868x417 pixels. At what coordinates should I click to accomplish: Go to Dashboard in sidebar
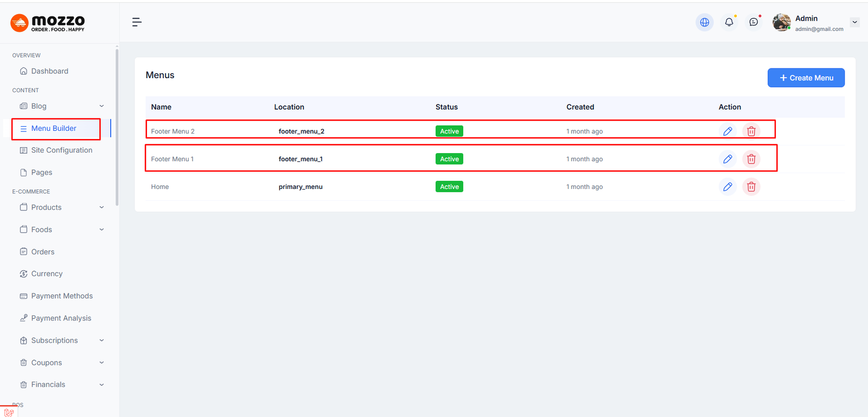click(49, 71)
